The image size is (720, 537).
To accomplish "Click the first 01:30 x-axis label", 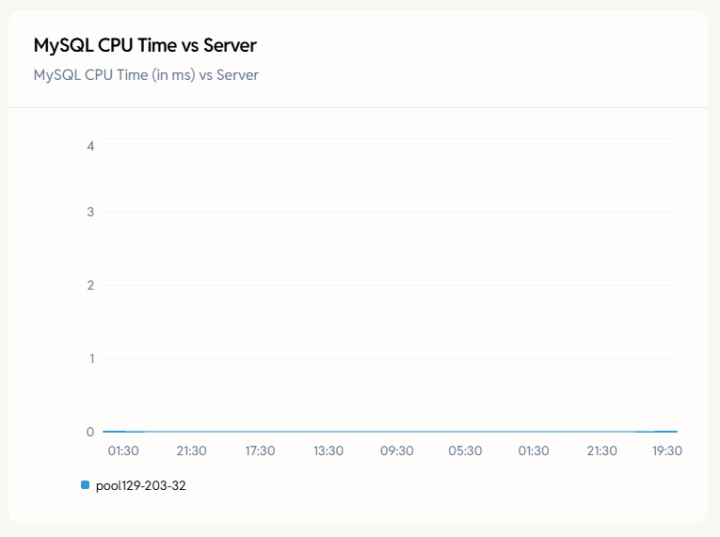I will (x=123, y=451).
